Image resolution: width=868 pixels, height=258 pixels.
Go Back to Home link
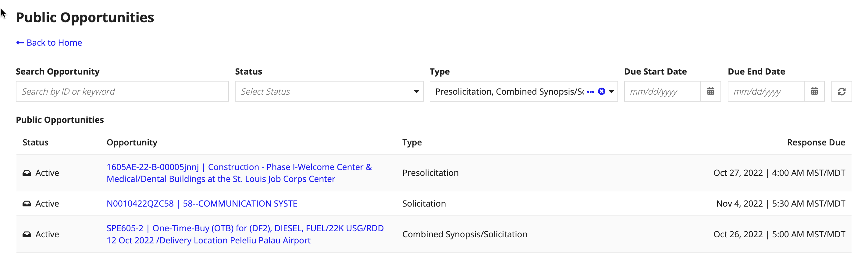tap(54, 43)
